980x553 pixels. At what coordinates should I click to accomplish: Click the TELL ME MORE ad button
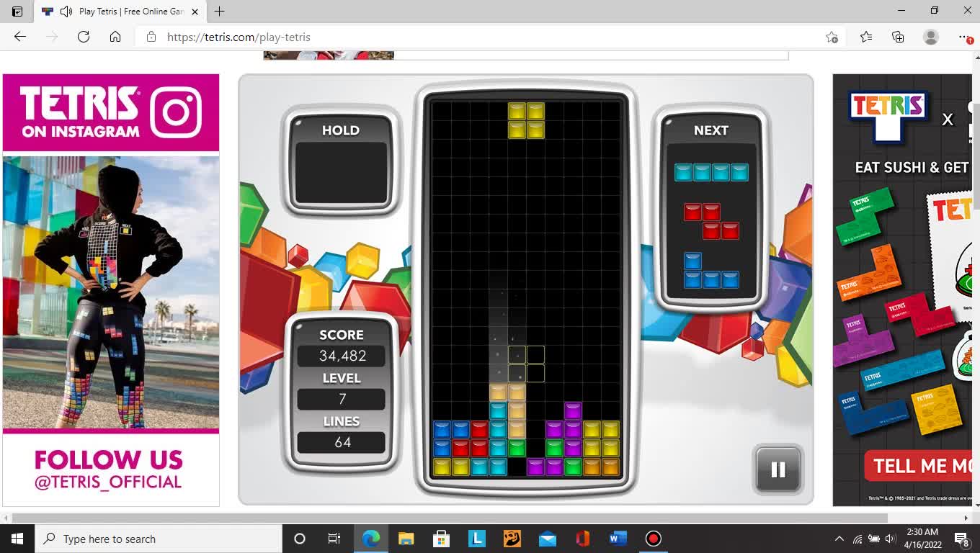919,467
